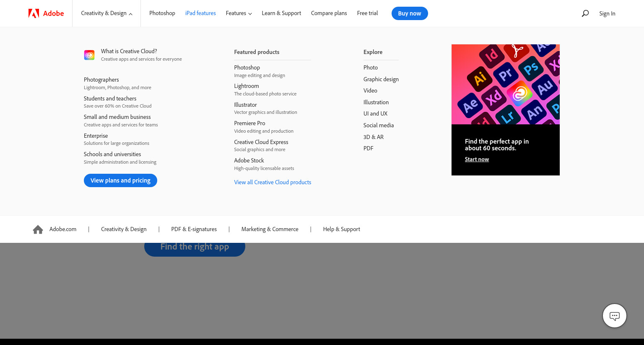Viewport: 644px width, 345px height.
Task: Click the colorful app icons promo image
Action: 506,84
